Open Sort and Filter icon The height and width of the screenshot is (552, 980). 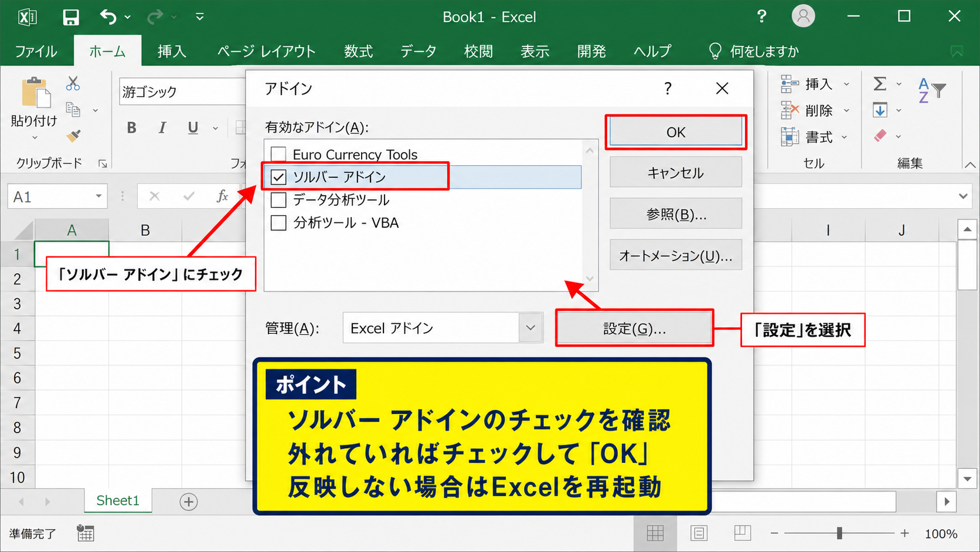pos(932,90)
